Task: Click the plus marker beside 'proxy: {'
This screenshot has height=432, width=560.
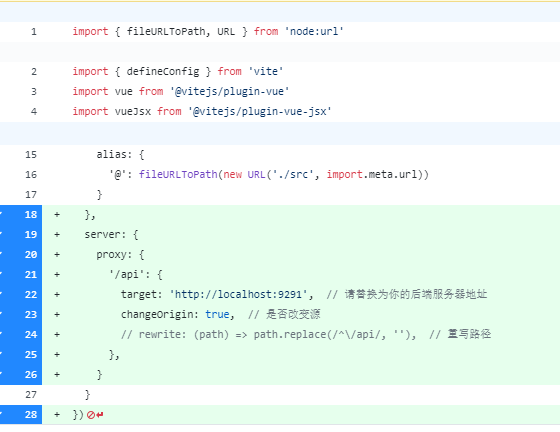Action: [57, 255]
